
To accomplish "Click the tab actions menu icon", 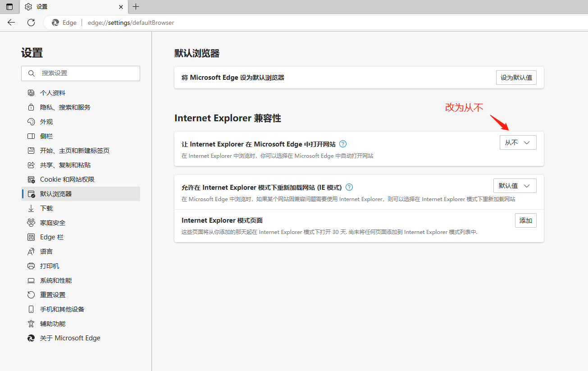I will tap(9, 7).
